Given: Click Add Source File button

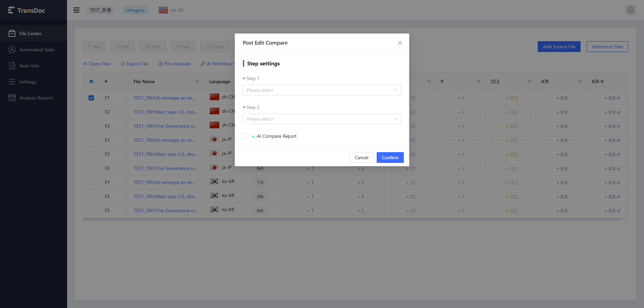Looking at the screenshot, I should click(559, 47).
